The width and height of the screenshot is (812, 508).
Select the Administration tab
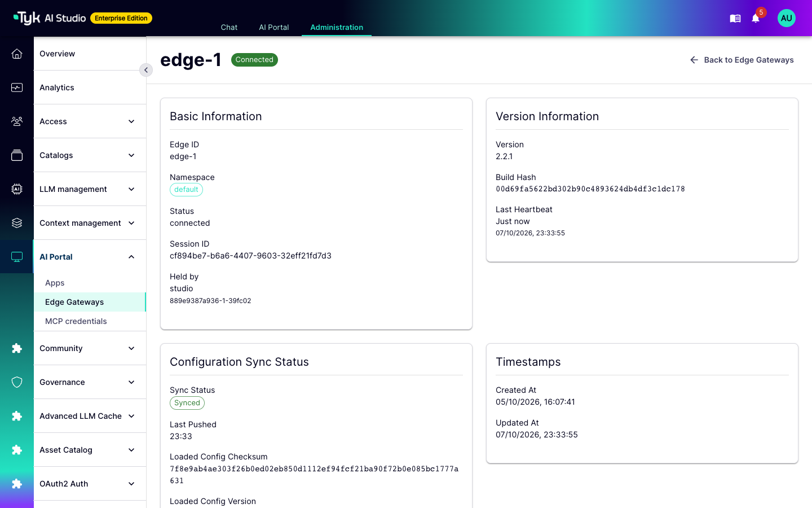click(x=337, y=27)
